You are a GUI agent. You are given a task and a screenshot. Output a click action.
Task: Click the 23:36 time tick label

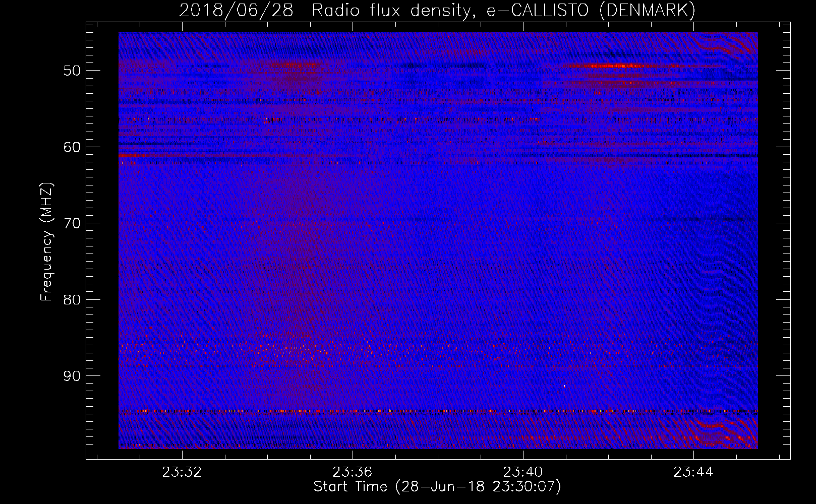(353, 472)
